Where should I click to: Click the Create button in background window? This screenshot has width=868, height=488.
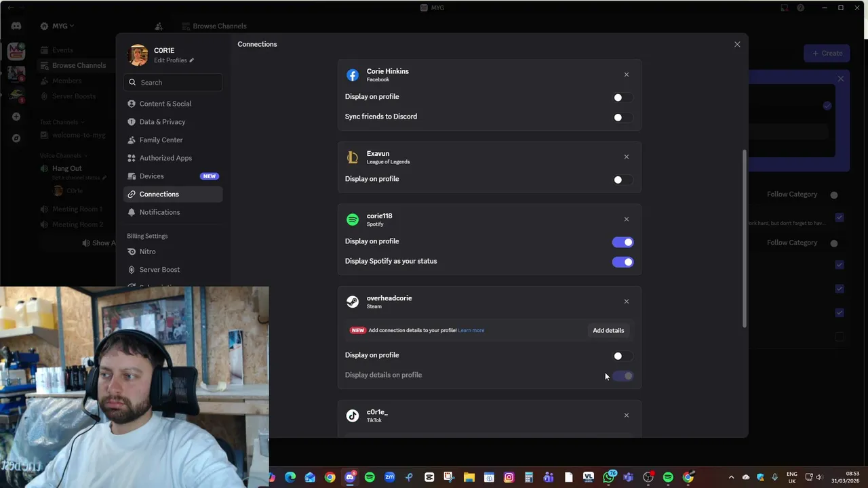coord(827,53)
